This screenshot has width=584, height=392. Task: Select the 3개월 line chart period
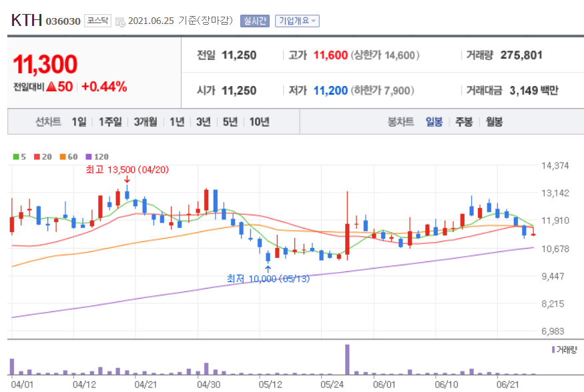[x=145, y=121]
